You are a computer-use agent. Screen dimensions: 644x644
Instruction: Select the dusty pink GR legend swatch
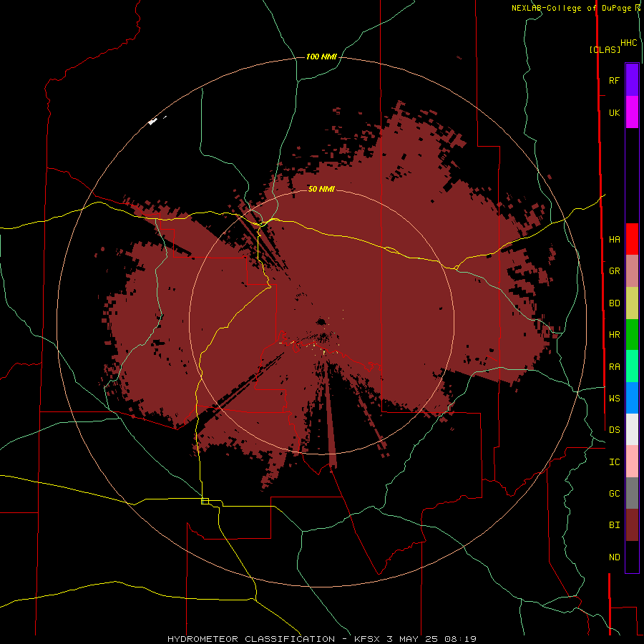pos(632,271)
